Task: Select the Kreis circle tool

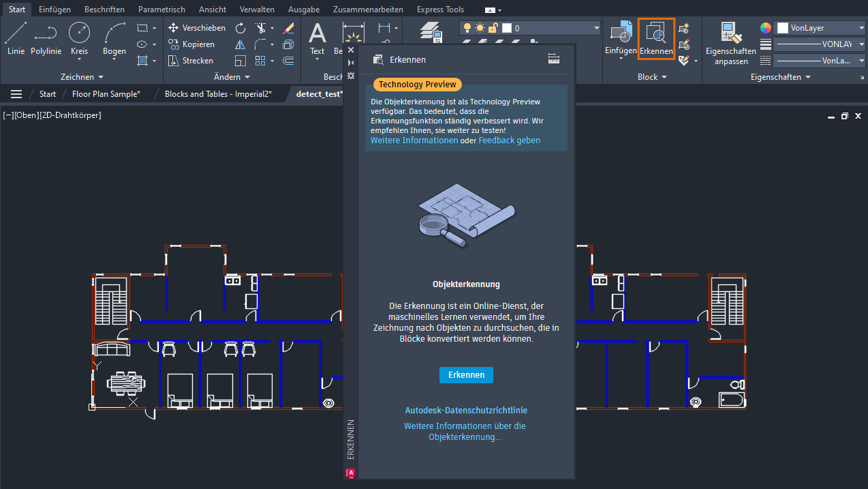Action: coord(80,39)
